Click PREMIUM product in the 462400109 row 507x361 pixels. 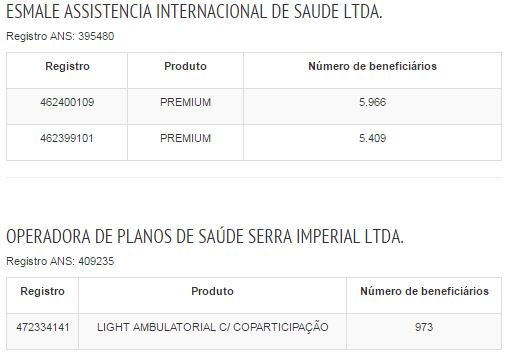coord(185,102)
